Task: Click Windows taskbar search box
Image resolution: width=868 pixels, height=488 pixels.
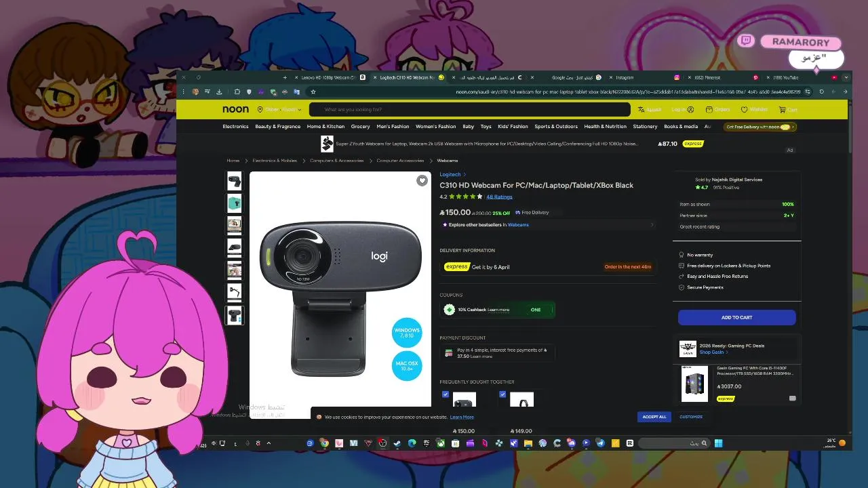Action: (674, 443)
